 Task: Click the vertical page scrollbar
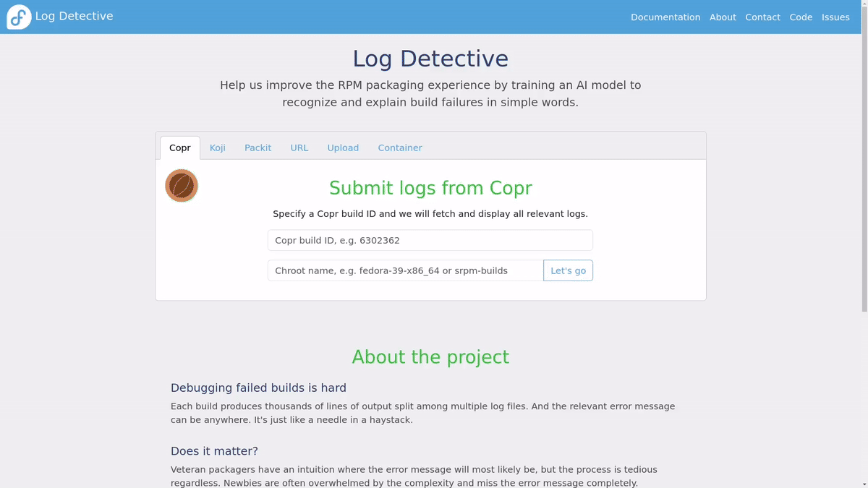(x=864, y=174)
